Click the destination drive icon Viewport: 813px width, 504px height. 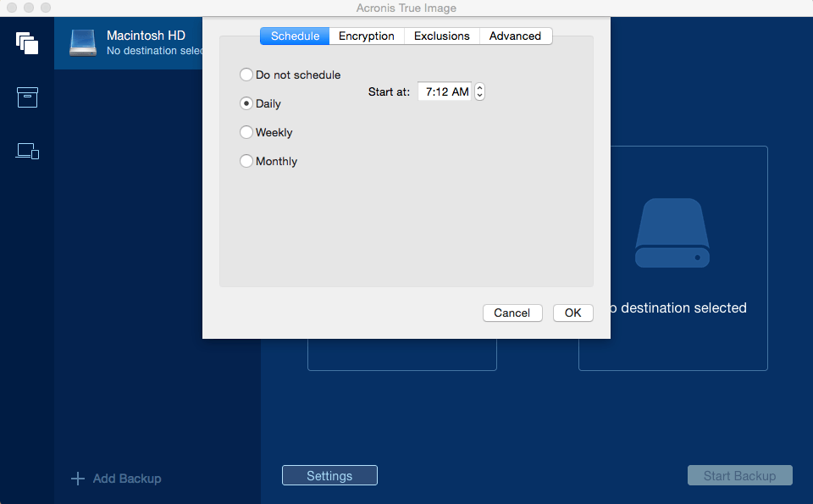[x=672, y=233]
